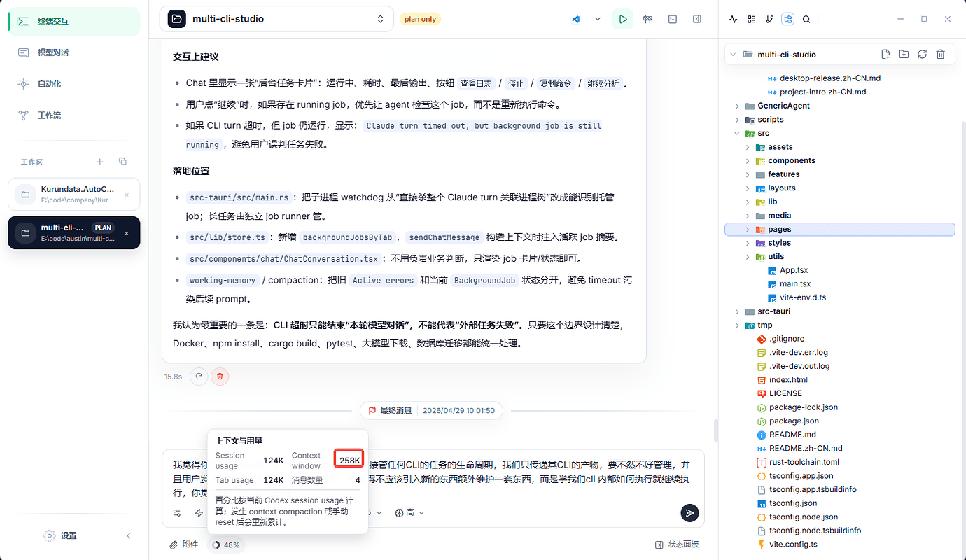Open the git branch panel icon
This screenshot has height=560, width=966.
tap(770, 20)
